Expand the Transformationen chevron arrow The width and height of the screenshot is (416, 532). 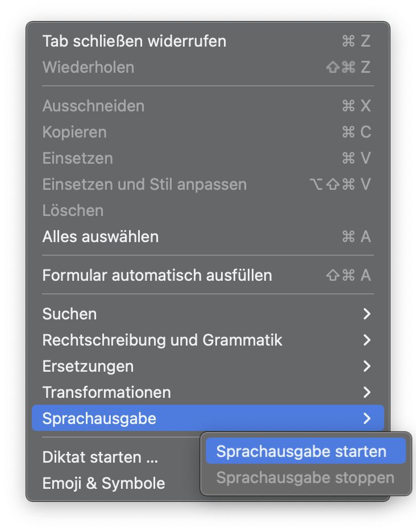pyautogui.click(x=367, y=392)
